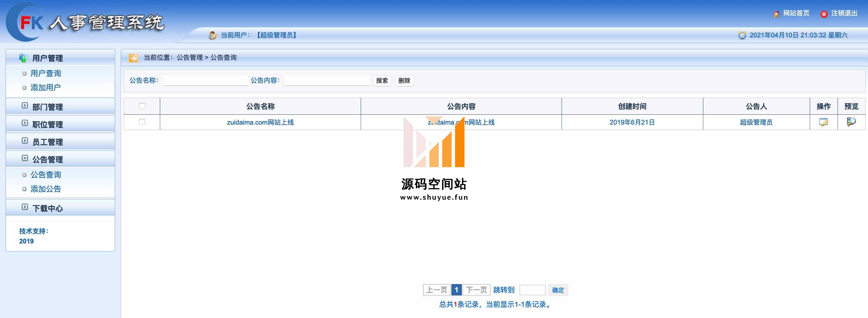Click the preview icon in the 预览 column
This screenshot has width=868, height=318.
pyautogui.click(x=851, y=122)
